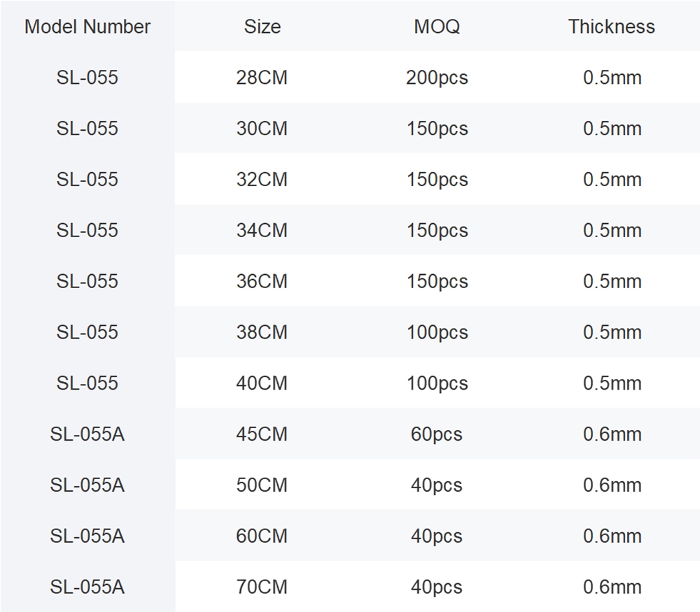This screenshot has height=612, width=700.
Task: Click the Thickness column header
Action: 612,27
